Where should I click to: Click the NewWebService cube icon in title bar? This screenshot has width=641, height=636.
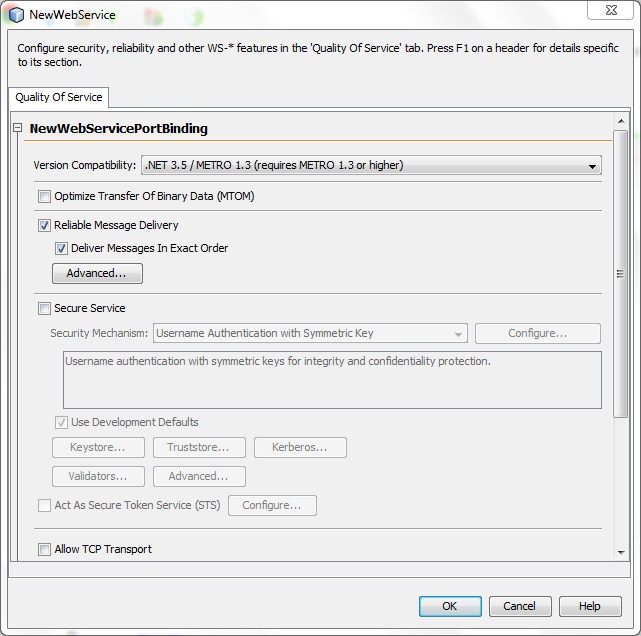click(x=16, y=15)
